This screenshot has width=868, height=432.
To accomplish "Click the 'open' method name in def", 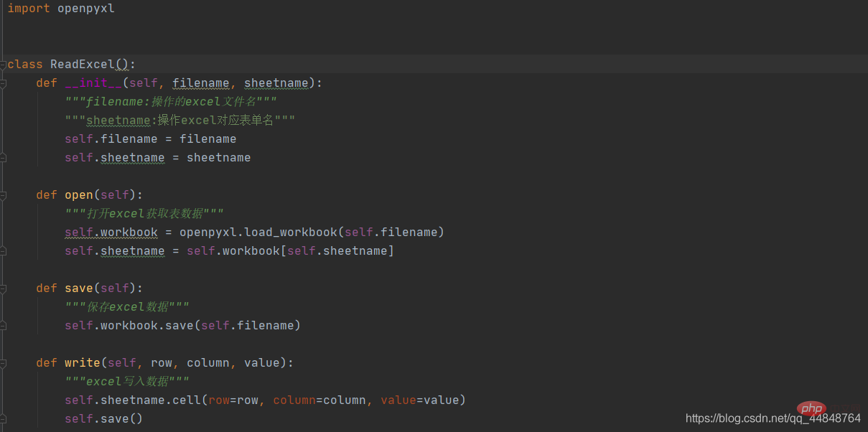I will pyautogui.click(x=79, y=195).
